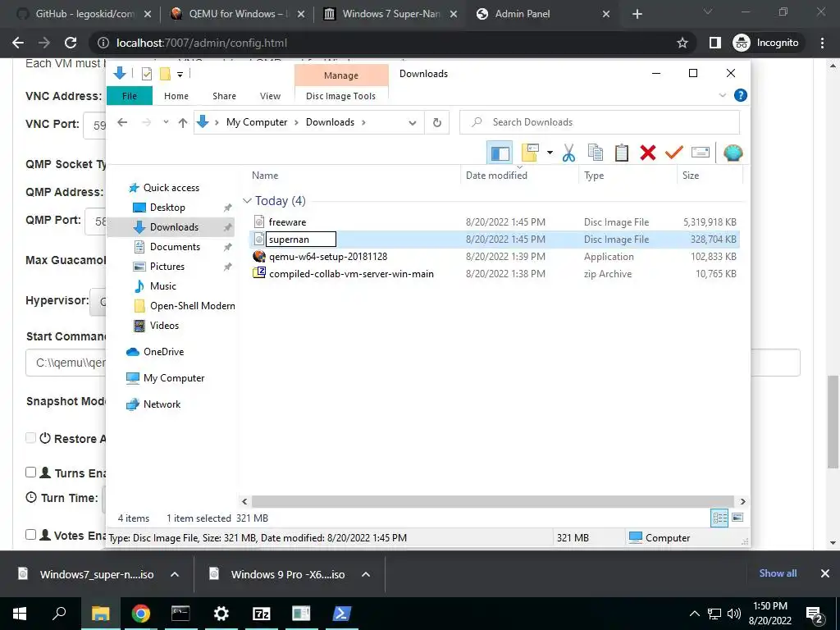Bookmark this page with the star icon
Viewport: 840px width, 630px height.
(x=682, y=43)
